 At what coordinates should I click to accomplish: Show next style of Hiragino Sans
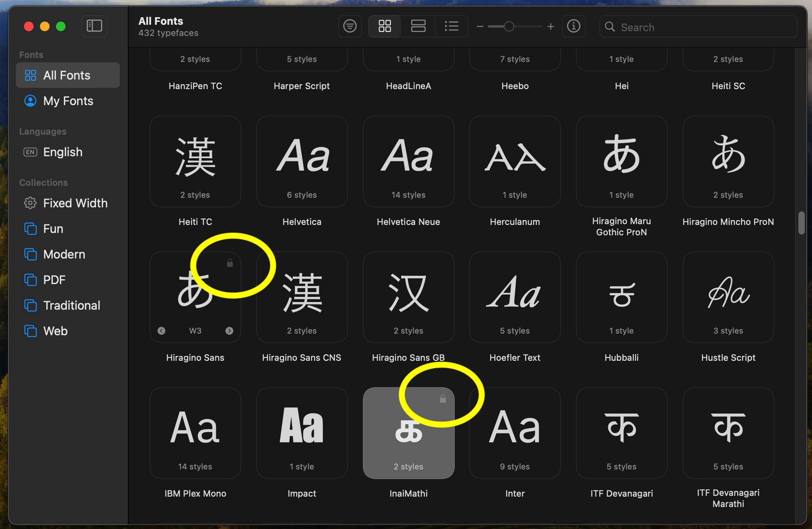(x=229, y=331)
